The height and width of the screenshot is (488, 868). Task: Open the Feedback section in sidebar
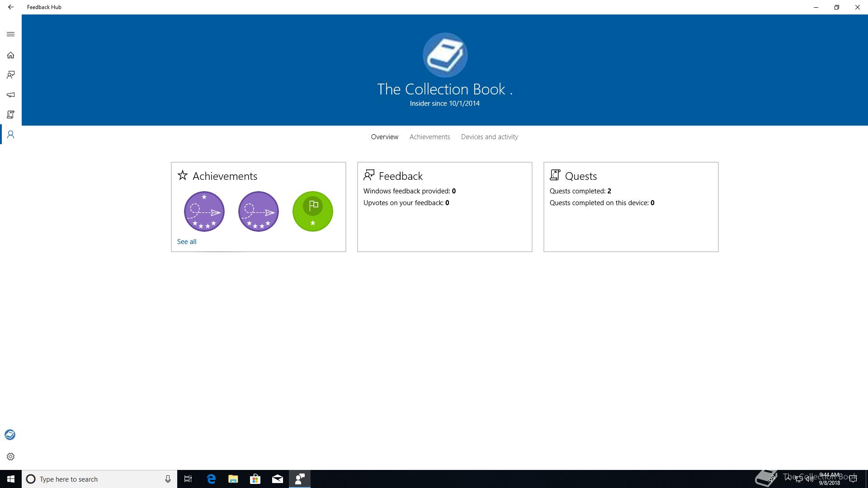pyautogui.click(x=11, y=75)
